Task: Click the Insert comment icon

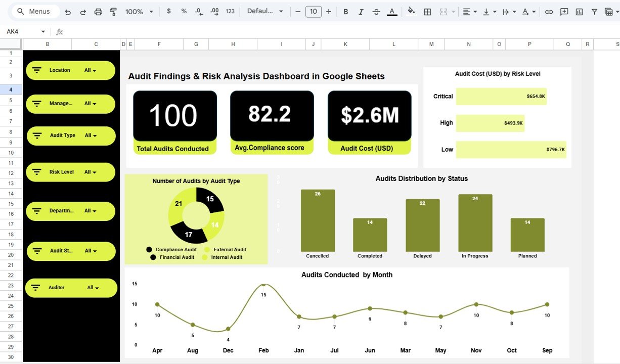Action: 564,11
